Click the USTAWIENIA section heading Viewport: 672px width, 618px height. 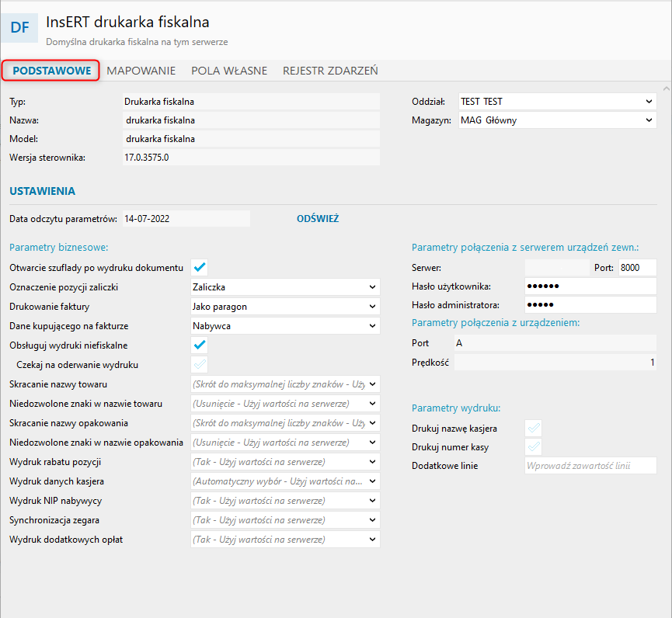click(42, 191)
